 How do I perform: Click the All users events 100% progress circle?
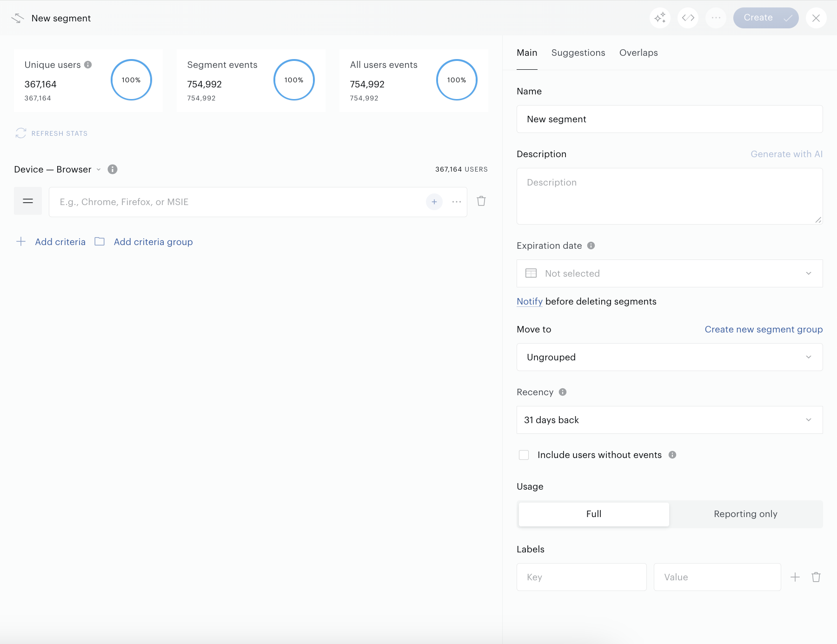tap(457, 80)
